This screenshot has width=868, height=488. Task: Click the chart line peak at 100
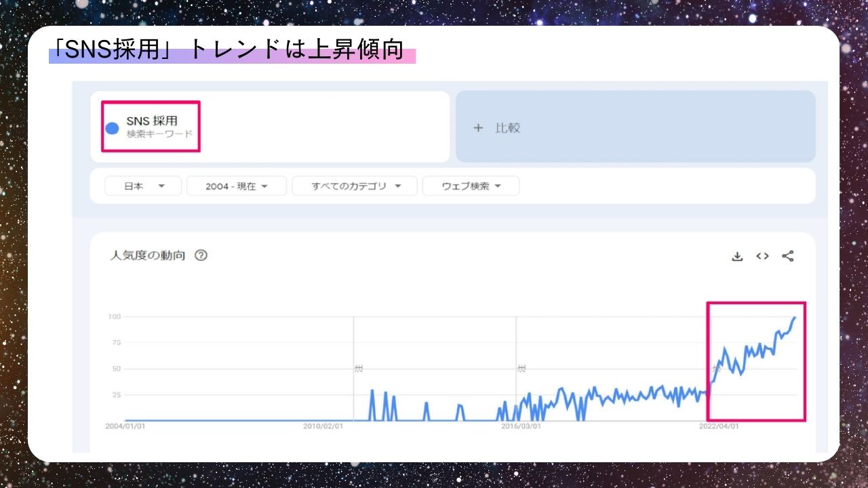click(794, 317)
